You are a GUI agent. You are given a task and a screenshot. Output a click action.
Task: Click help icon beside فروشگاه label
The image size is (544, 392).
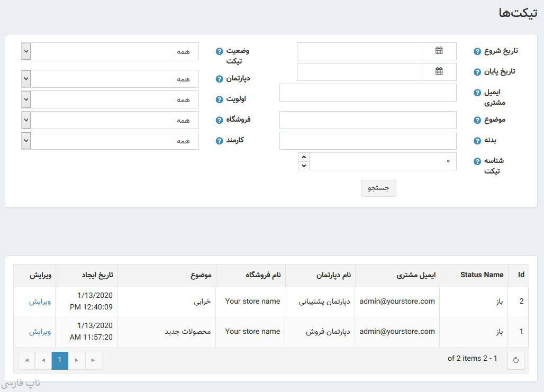(x=220, y=120)
